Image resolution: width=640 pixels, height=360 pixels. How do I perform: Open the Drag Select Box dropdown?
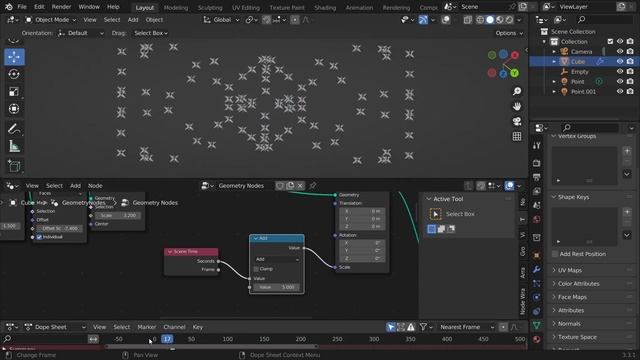point(151,33)
